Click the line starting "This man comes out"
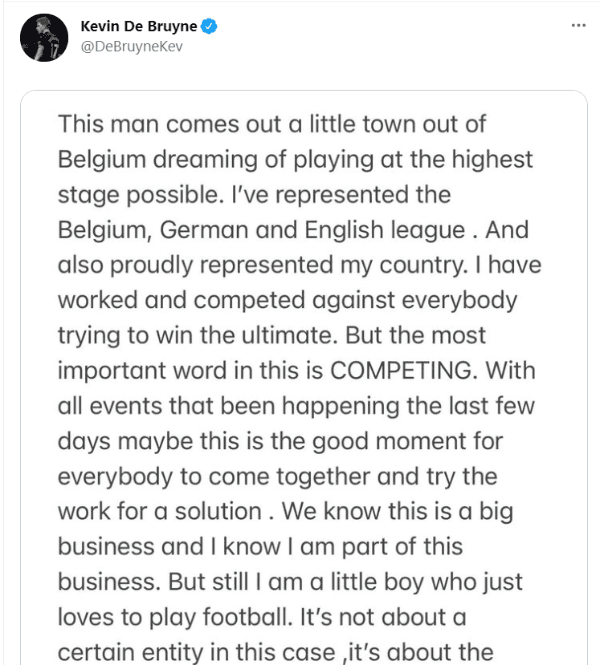Image resolution: width=600 pixels, height=665 pixels. [285, 124]
